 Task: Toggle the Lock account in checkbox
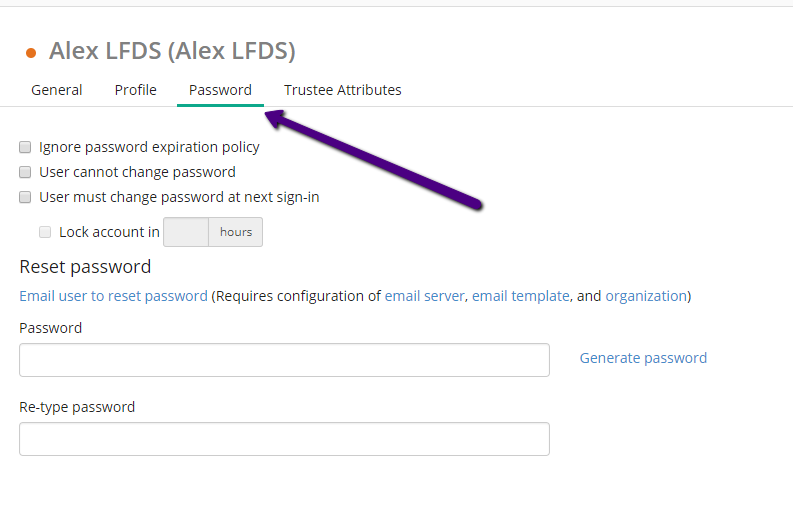point(45,232)
